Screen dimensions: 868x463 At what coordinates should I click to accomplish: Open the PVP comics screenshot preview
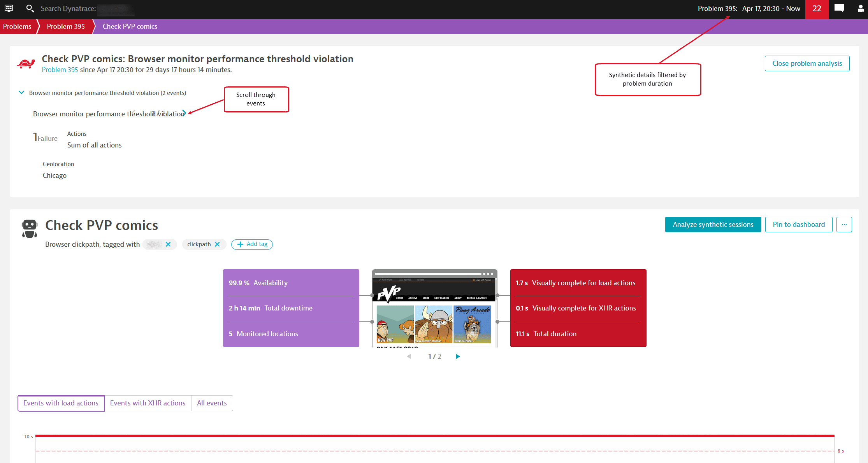click(x=435, y=309)
